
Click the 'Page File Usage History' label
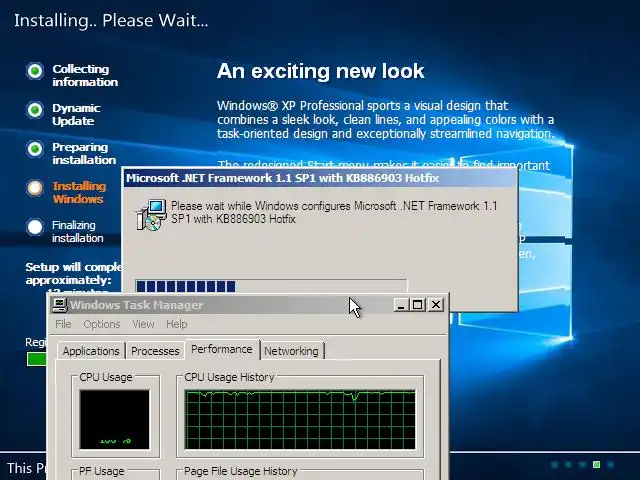pos(240,471)
